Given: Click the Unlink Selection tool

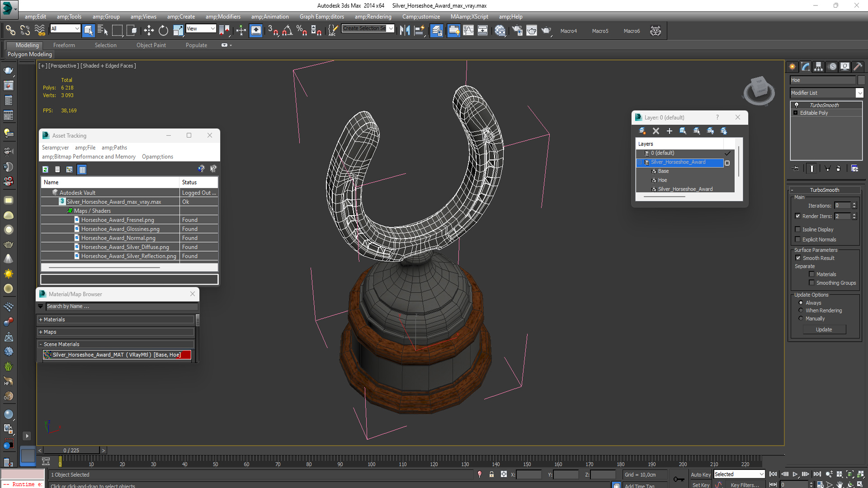Looking at the screenshot, I should click(25, 30).
